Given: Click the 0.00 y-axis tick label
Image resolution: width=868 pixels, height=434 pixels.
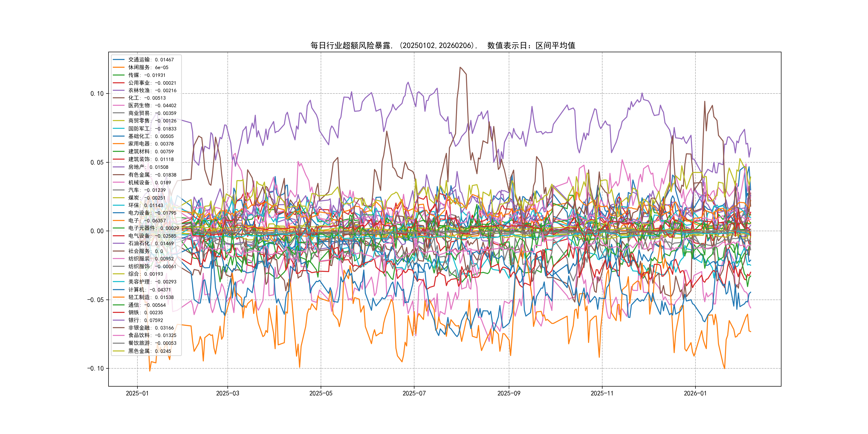Looking at the screenshot, I should tap(97, 231).
